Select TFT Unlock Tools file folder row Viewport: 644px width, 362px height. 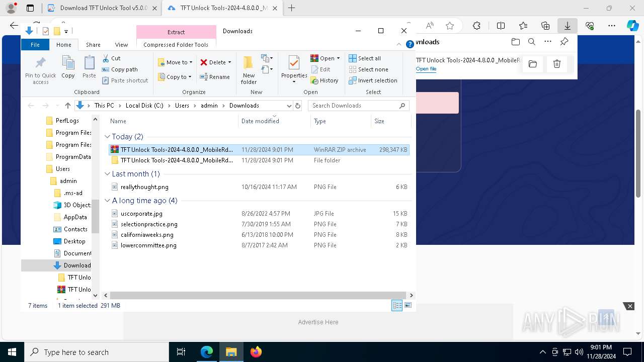[x=259, y=160]
